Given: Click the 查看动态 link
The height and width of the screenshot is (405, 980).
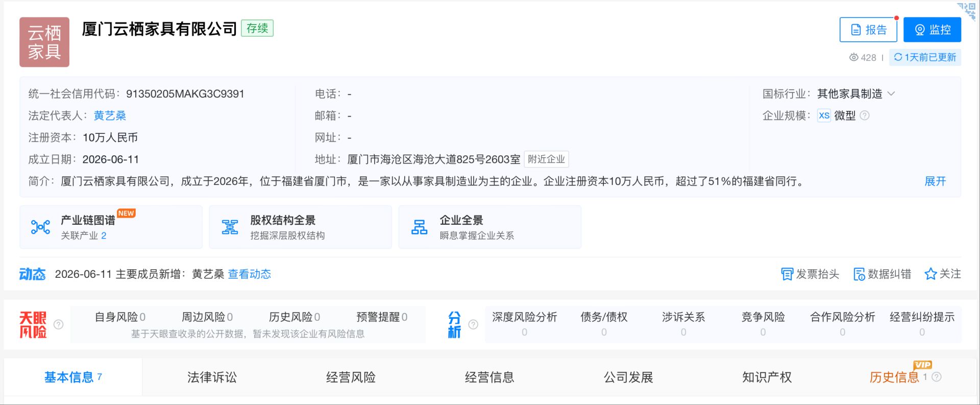Looking at the screenshot, I should point(249,274).
